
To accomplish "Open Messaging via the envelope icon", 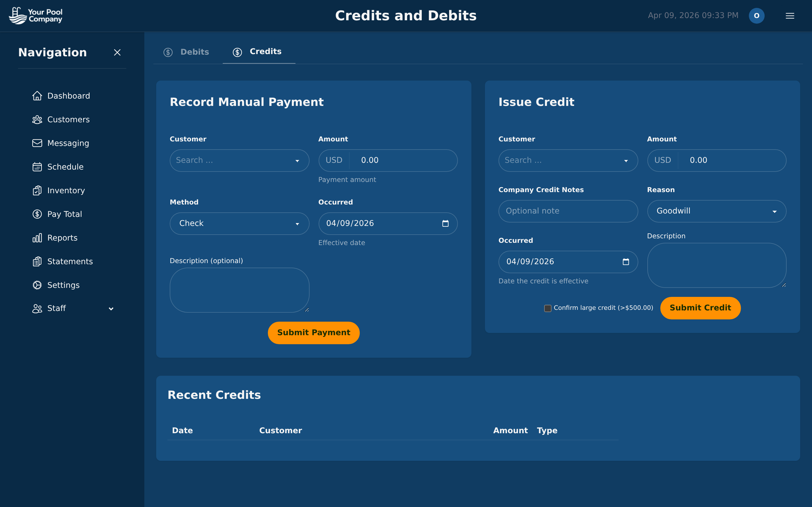I will [x=37, y=143].
